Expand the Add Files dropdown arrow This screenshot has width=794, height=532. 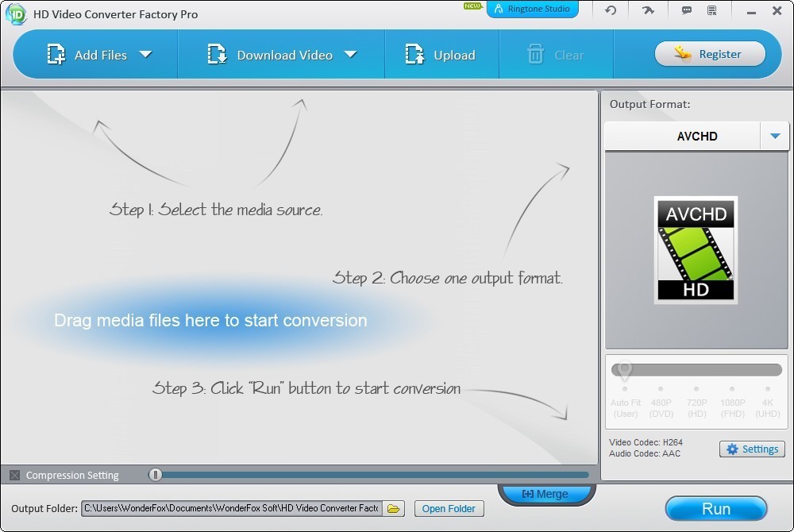(145, 54)
